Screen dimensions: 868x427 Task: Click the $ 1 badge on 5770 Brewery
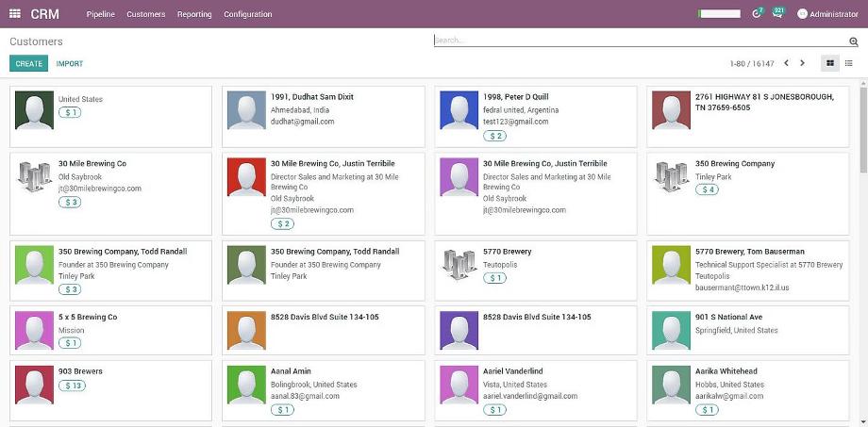pyautogui.click(x=494, y=278)
